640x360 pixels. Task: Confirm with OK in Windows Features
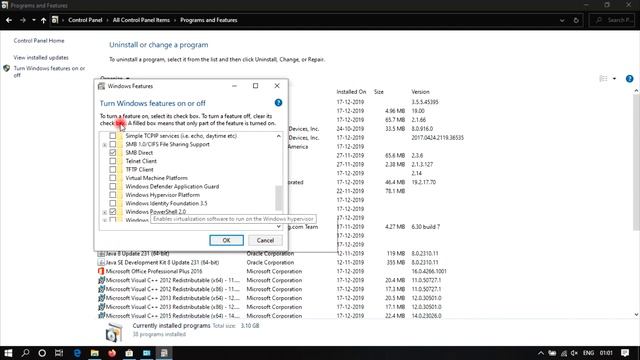(227, 240)
